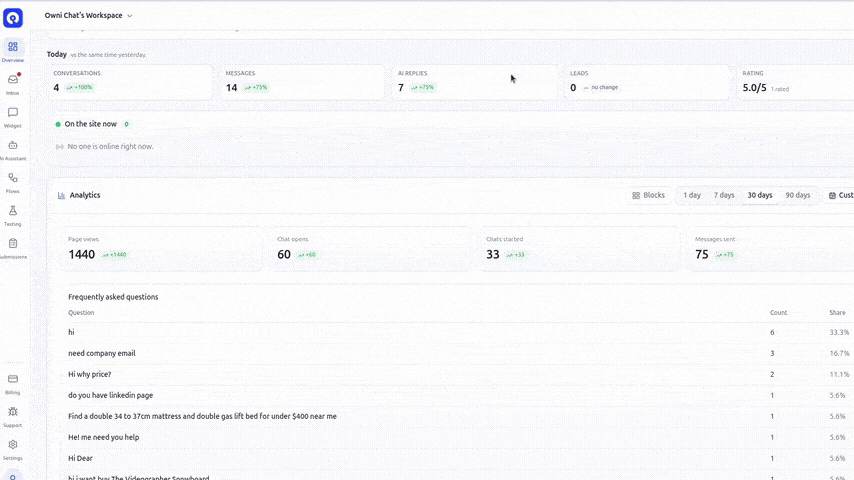Open the Testing flask icon
The height and width of the screenshot is (480, 854).
[13, 210]
